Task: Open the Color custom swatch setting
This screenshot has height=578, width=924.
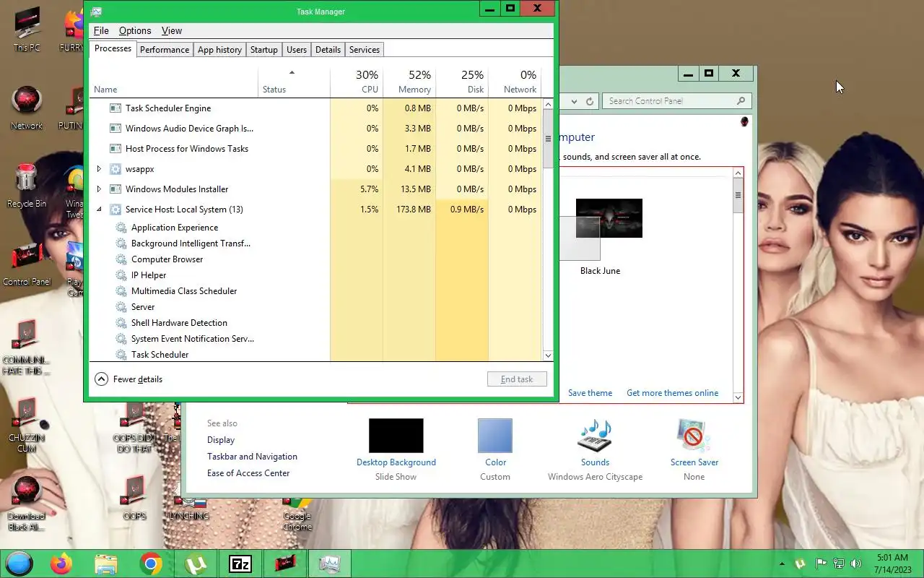Action: point(495,436)
